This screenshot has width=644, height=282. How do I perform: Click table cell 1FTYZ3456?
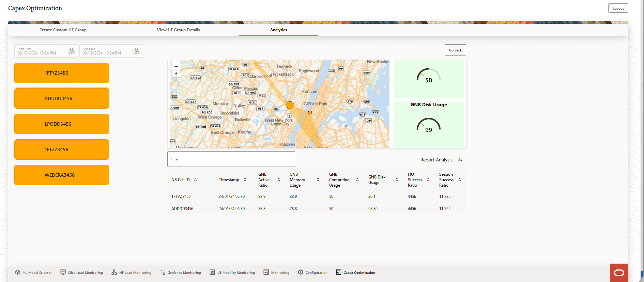click(181, 197)
